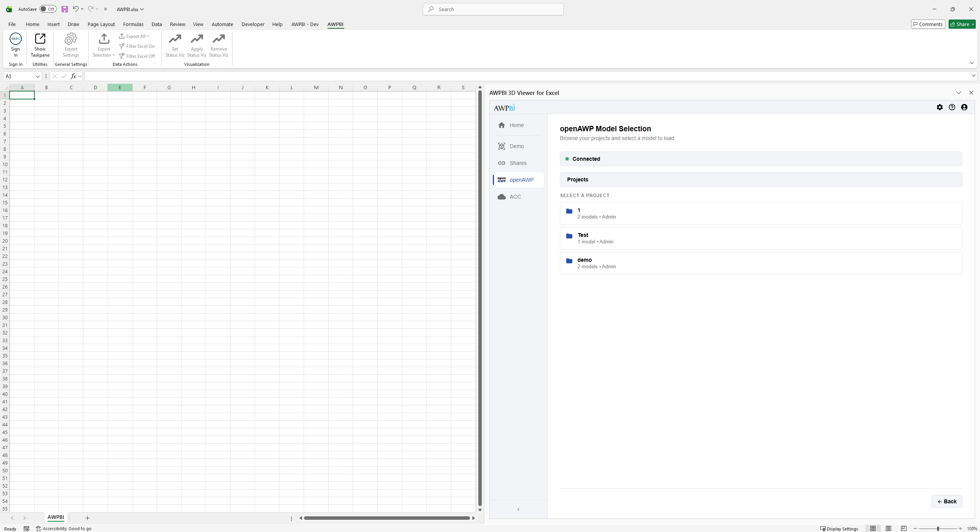Screen dimensions: 980x532
Task: Zoom in with the plus icon
Action: (960, 529)
